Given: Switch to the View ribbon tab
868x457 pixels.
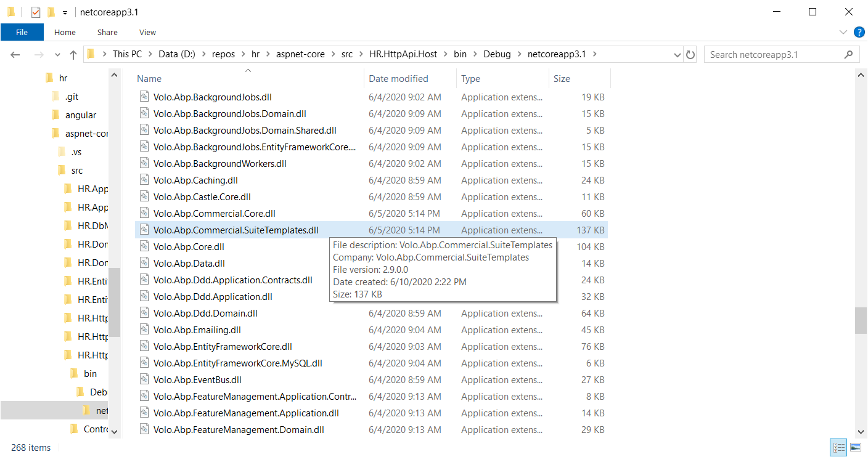Looking at the screenshot, I should (147, 32).
